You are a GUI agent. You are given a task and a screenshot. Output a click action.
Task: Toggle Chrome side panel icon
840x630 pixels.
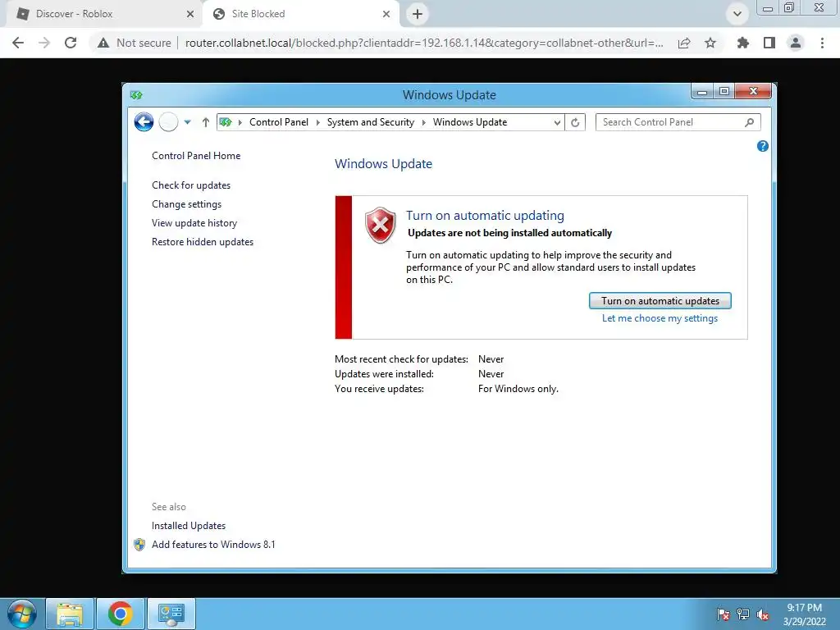(x=769, y=43)
